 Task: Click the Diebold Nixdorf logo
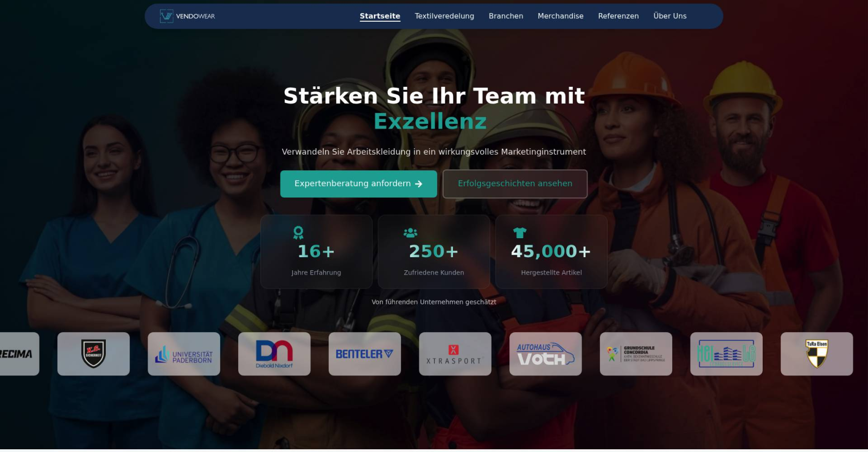click(275, 354)
